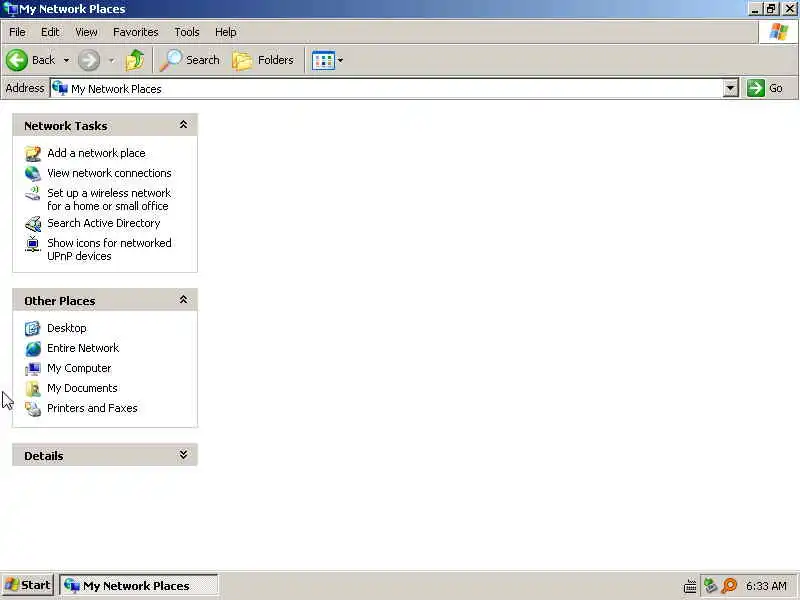Click the UPnP devices icon
Viewport: 800px width, 600px height.
pyautogui.click(x=33, y=243)
